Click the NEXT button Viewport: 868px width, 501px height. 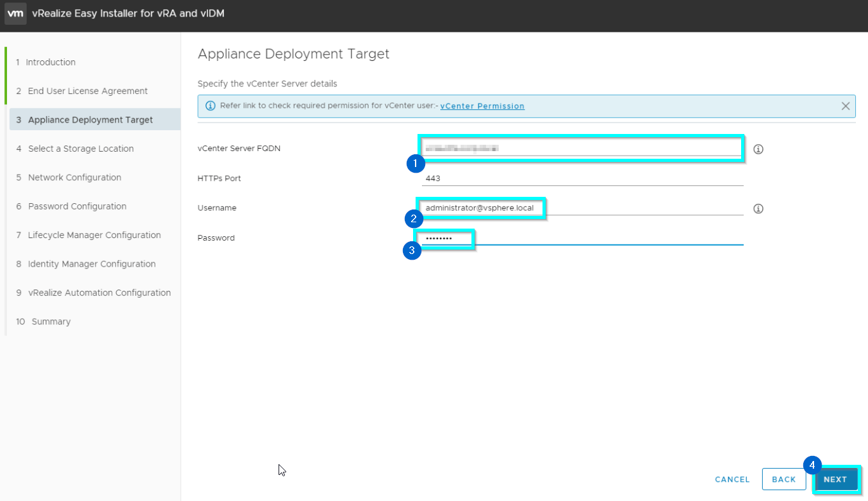[835, 479]
